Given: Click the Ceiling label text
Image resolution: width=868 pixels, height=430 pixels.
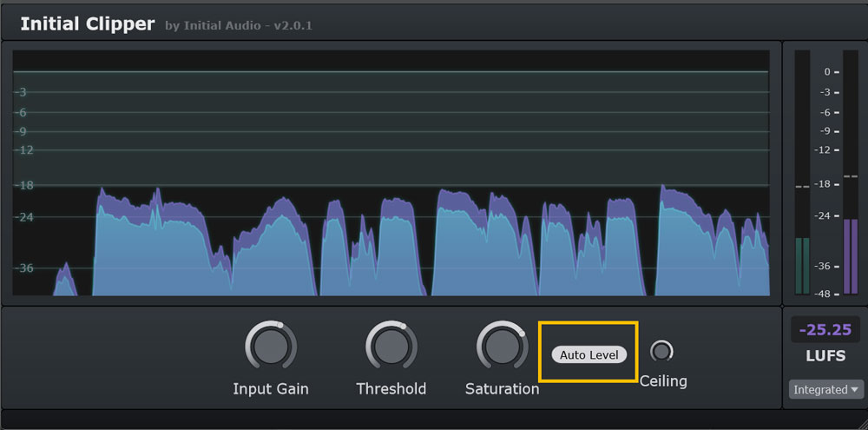Looking at the screenshot, I should click(663, 380).
